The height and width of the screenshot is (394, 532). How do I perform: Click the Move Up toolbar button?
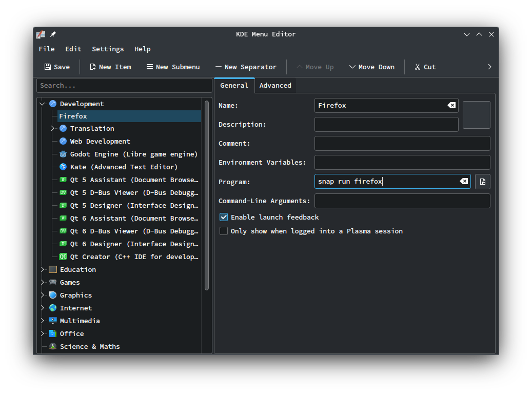click(315, 67)
